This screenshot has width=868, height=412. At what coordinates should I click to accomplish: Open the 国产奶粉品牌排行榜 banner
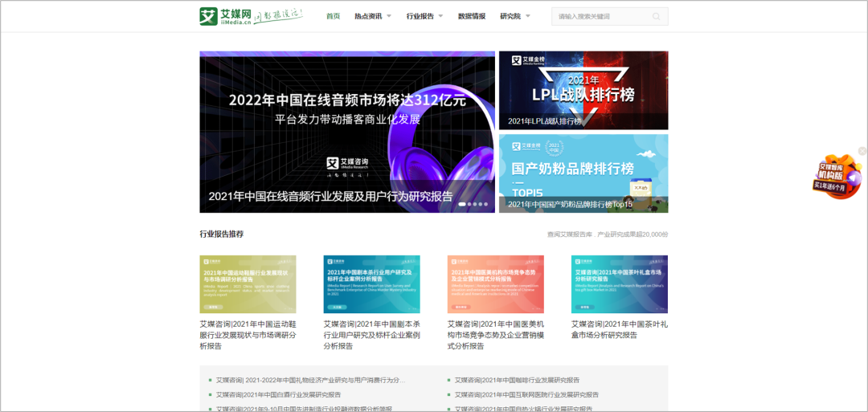[583, 173]
